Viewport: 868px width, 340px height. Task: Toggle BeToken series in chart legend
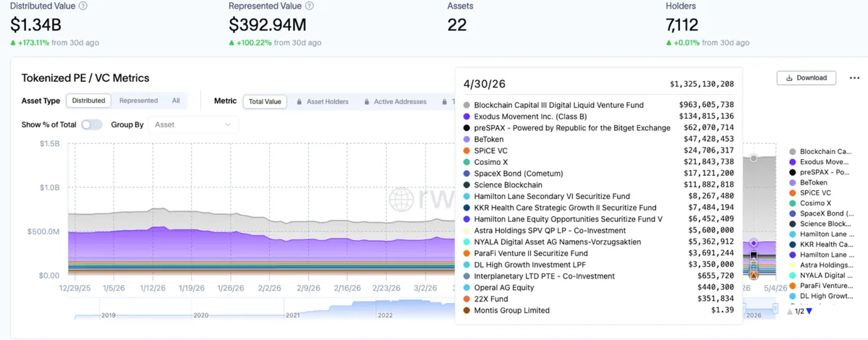[x=809, y=183]
